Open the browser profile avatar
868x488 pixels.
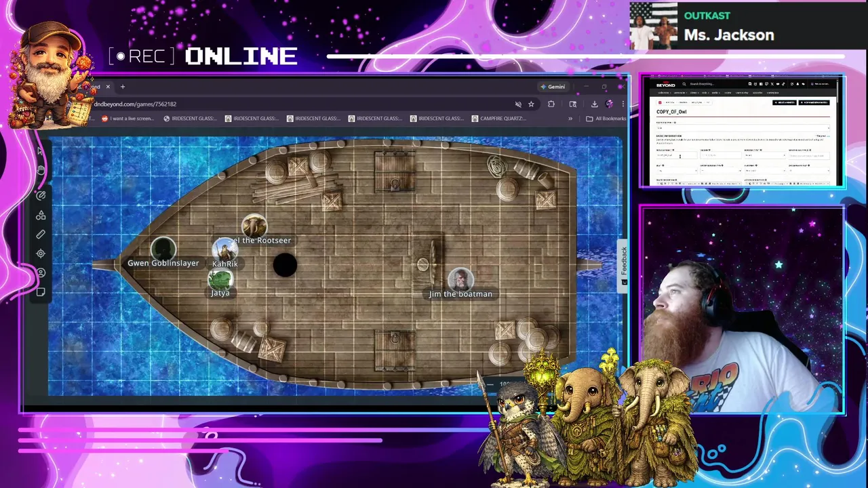[609, 104]
